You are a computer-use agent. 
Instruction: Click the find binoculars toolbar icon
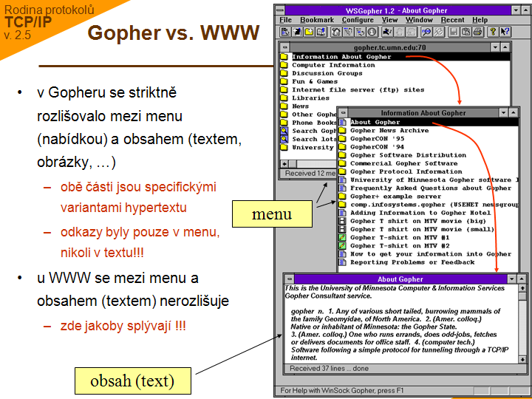(x=426, y=32)
